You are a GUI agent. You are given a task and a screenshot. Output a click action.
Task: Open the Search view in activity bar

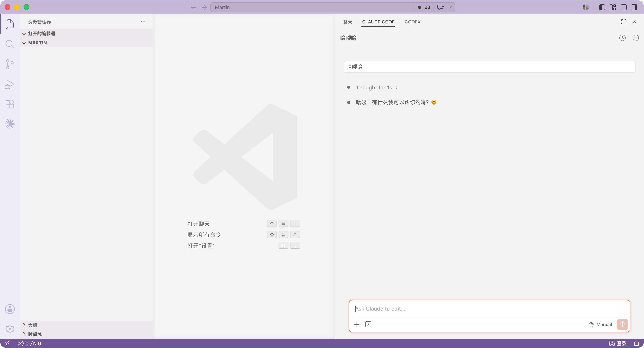[x=10, y=44]
